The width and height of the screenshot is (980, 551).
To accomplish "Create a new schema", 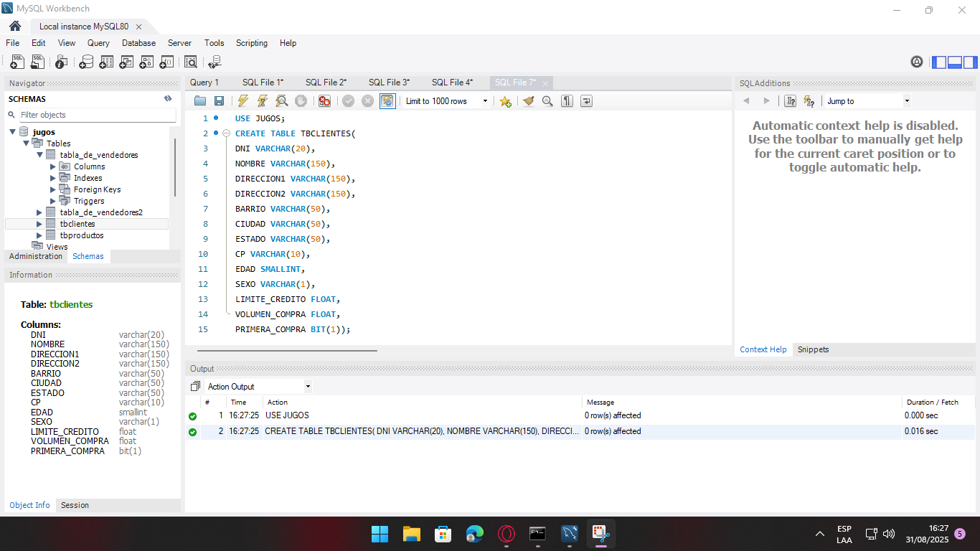I will point(86,62).
